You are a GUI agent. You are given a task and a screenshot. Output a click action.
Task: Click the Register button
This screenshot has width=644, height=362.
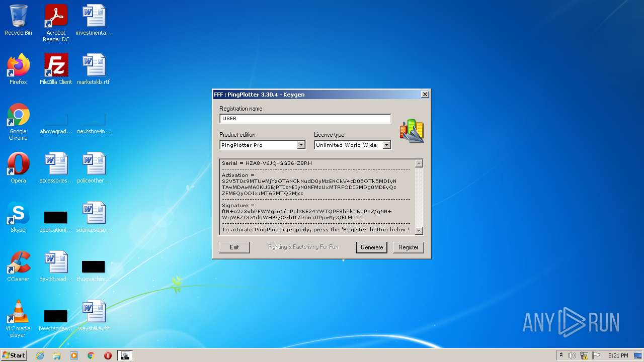(409, 247)
